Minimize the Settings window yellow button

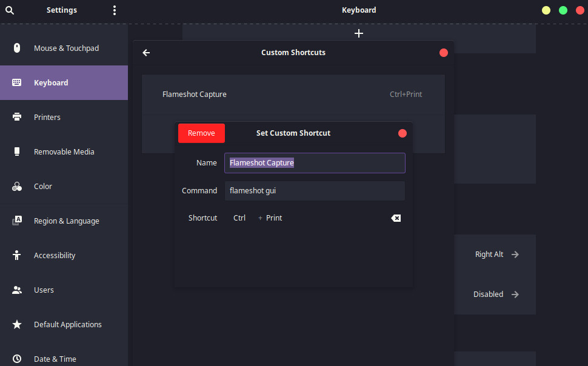click(546, 10)
